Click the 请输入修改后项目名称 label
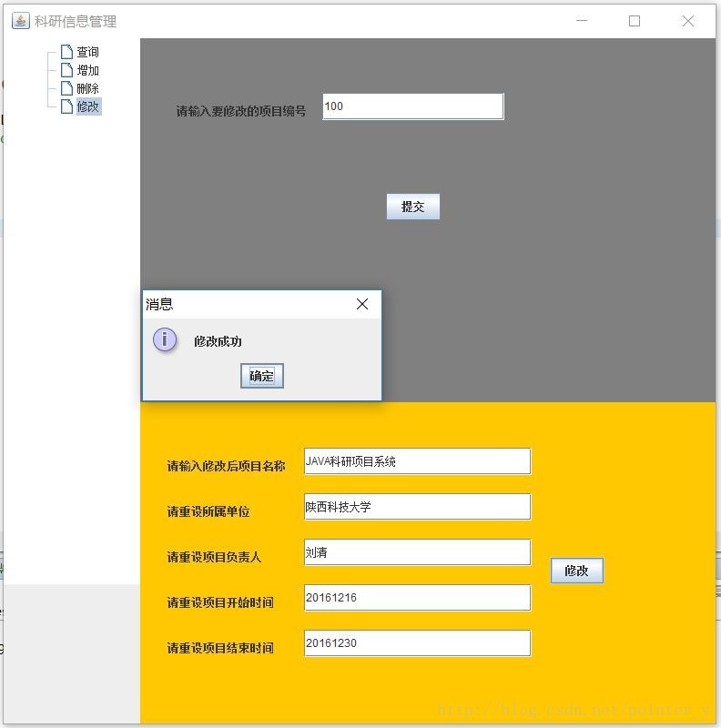 click(x=226, y=466)
